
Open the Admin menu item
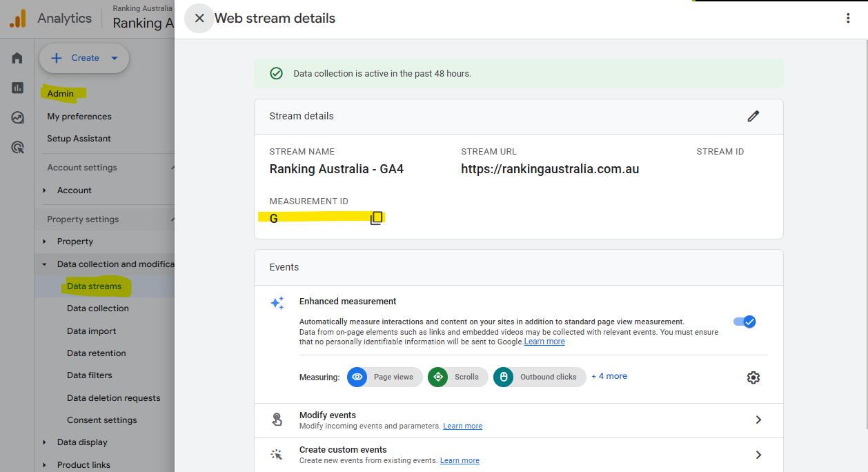pos(61,93)
